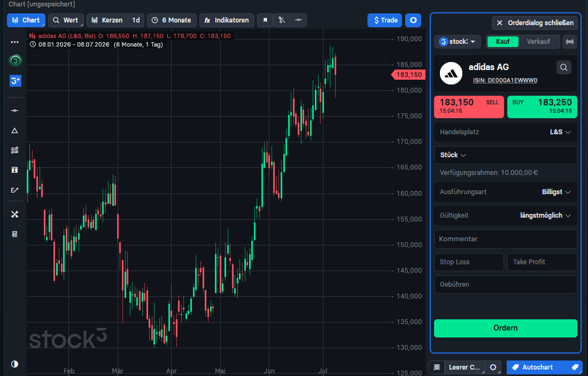Open the Indikatoren menu

coord(227,20)
